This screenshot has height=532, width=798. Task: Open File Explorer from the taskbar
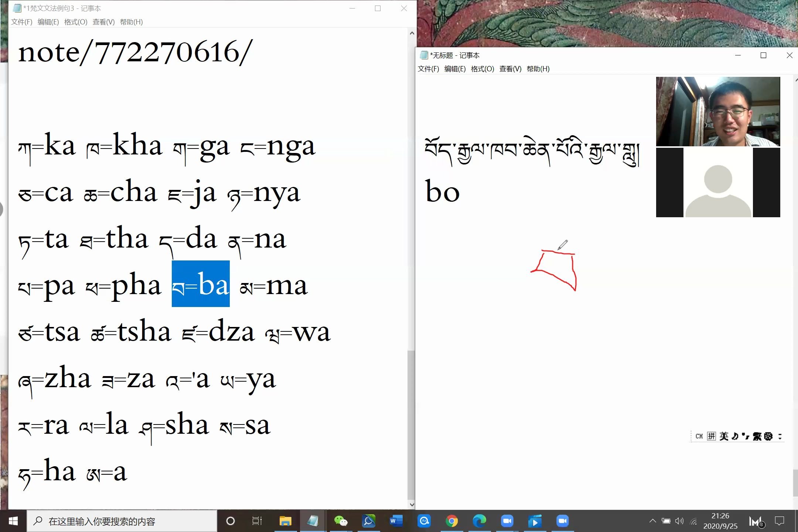click(x=285, y=521)
